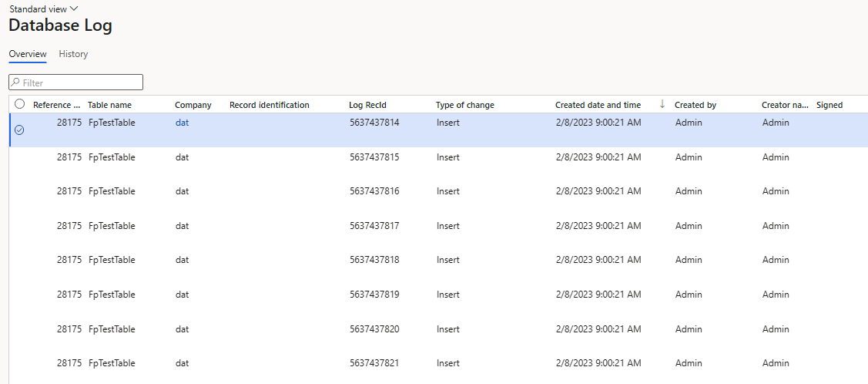868x384 pixels.
Task: Select the Overview tab
Action: (x=28, y=54)
